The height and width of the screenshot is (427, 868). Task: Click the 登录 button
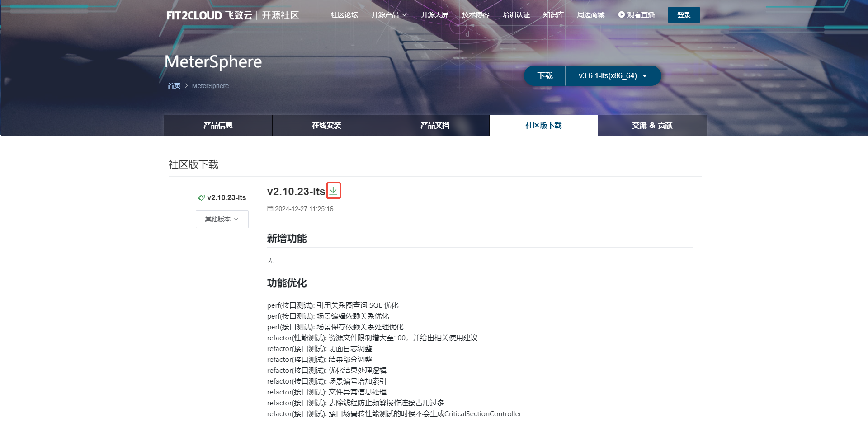pos(684,15)
